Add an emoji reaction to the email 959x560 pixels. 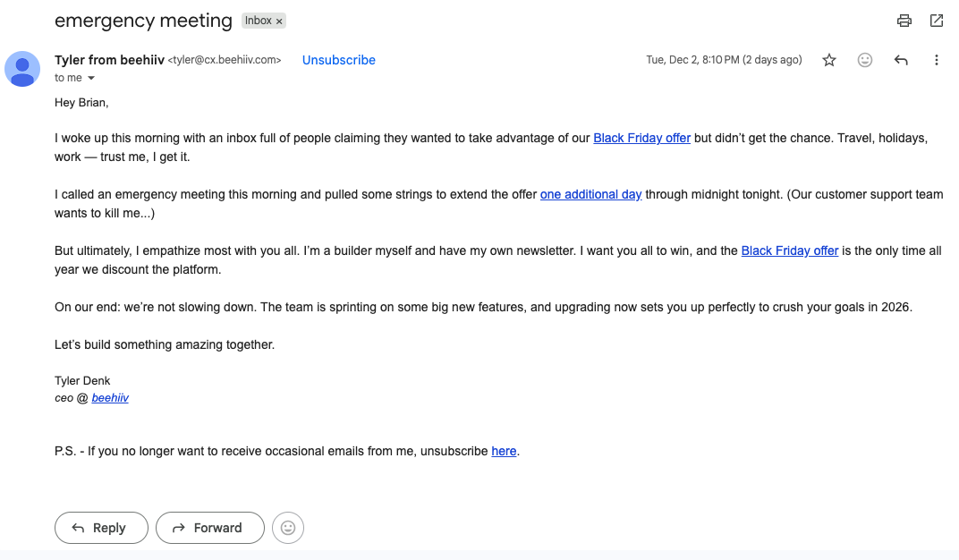865,60
